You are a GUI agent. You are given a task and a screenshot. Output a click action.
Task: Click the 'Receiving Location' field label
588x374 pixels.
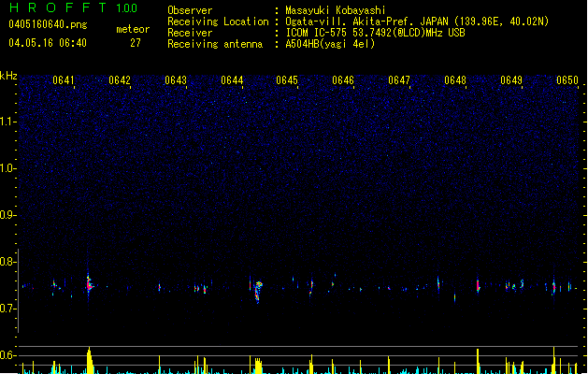pyautogui.click(x=218, y=22)
